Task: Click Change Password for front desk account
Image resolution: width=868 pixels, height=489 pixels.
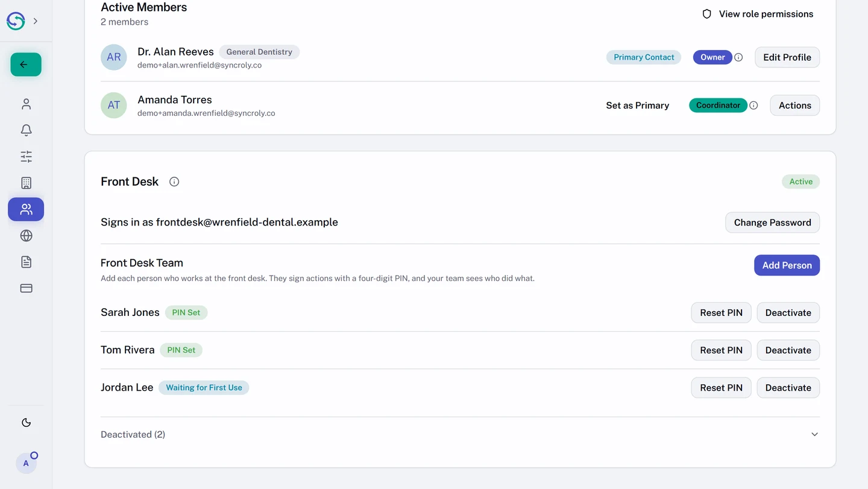Action: click(772, 222)
